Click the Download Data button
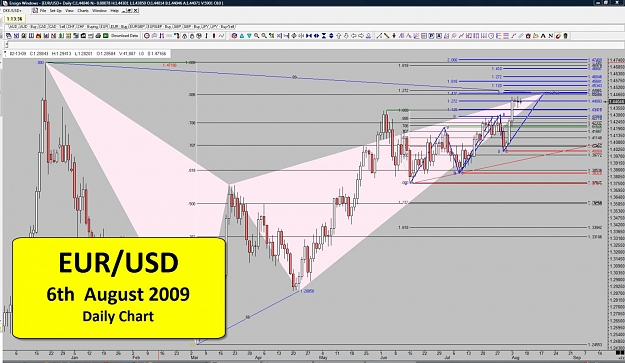625x363 pixels. click(x=124, y=36)
